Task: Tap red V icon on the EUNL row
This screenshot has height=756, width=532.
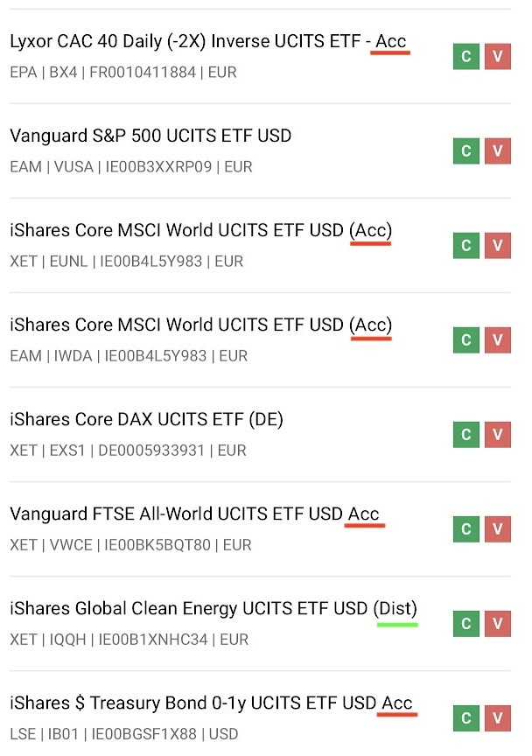Action: (497, 245)
